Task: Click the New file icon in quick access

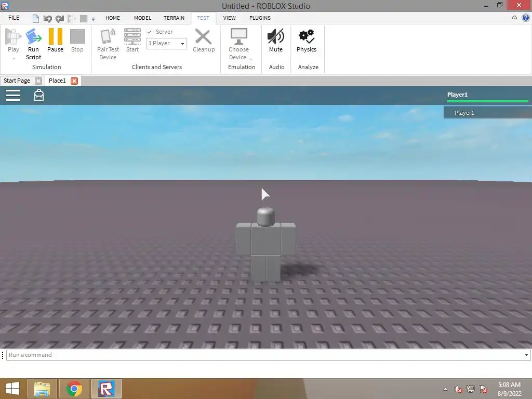Action: (36, 19)
